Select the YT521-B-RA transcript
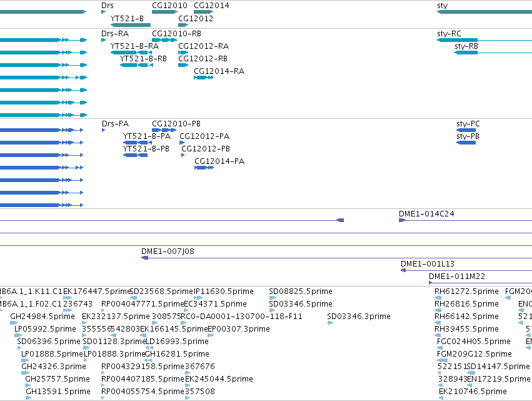The width and height of the screenshot is (532, 401). point(131,53)
